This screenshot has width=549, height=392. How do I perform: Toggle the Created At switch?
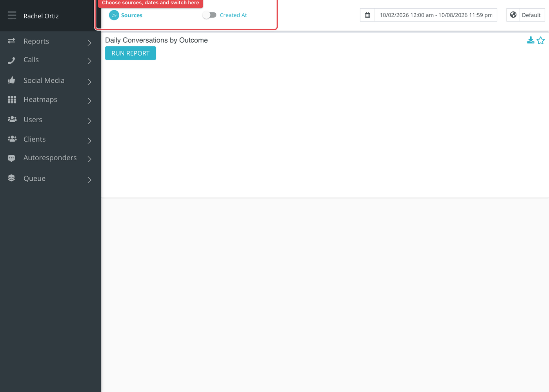209,15
